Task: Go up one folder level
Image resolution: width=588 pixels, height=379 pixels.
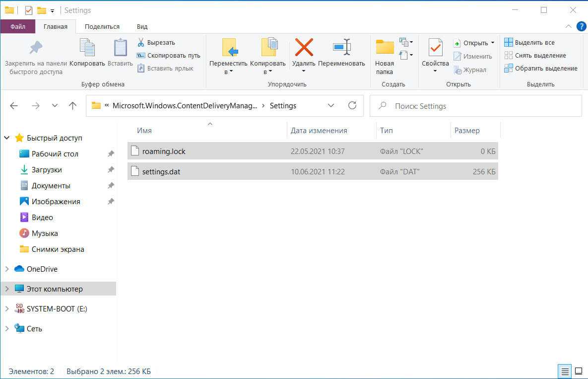Action: pos(73,106)
